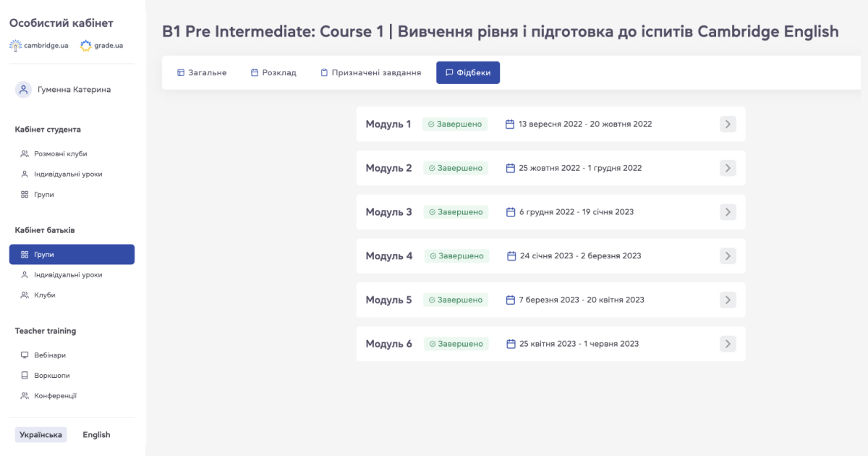This screenshot has width=868, height=456.
Task: Click dates 24 січня 2023 - 2 березня 2023
Action: [581, 256]
